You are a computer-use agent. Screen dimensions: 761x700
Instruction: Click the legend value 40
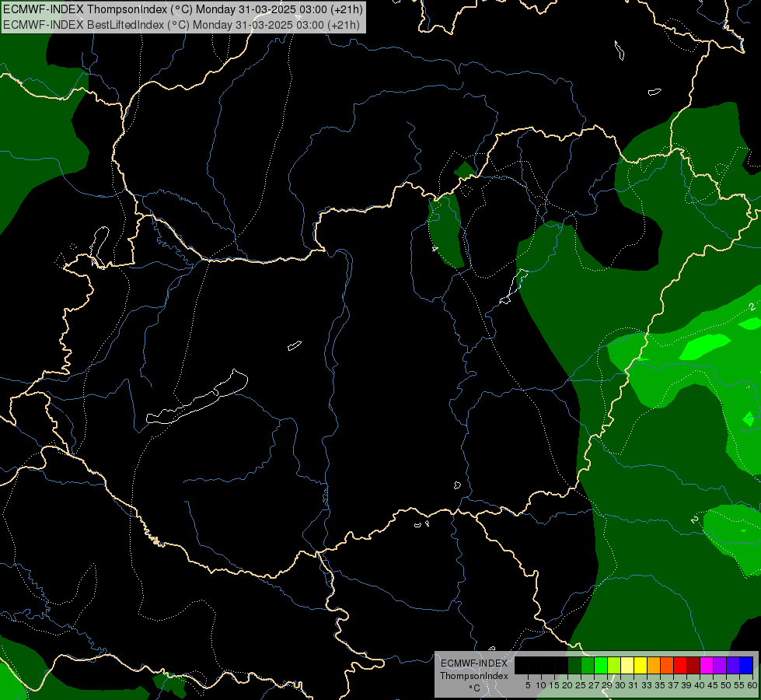point(700,685)
